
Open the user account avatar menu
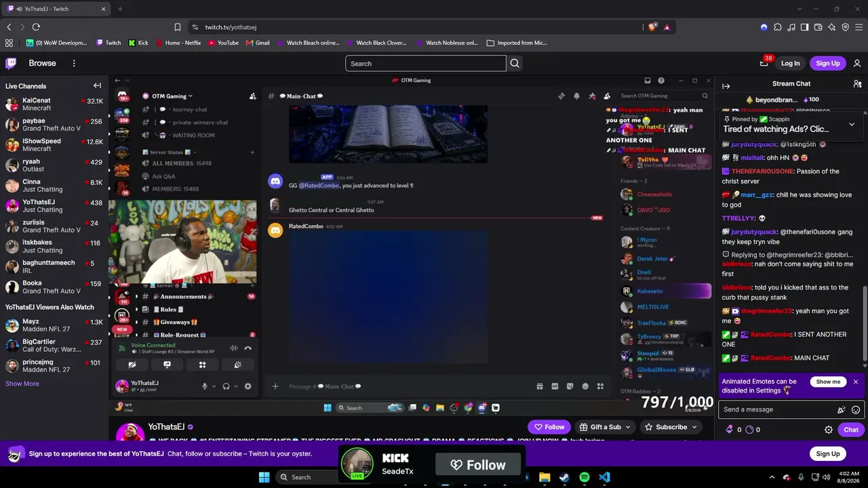tap(857, 63)
